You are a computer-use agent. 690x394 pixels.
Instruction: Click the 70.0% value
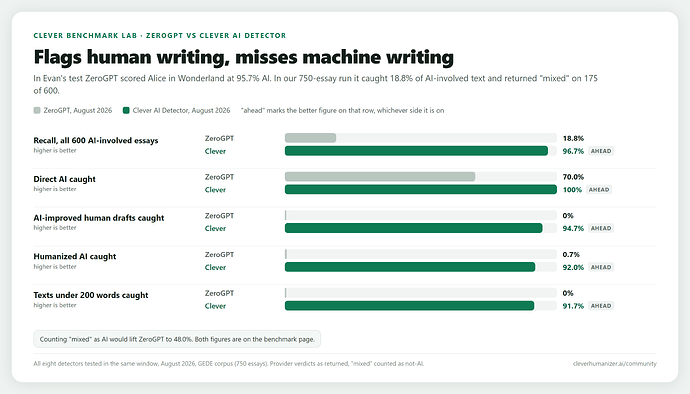[573, 177]
